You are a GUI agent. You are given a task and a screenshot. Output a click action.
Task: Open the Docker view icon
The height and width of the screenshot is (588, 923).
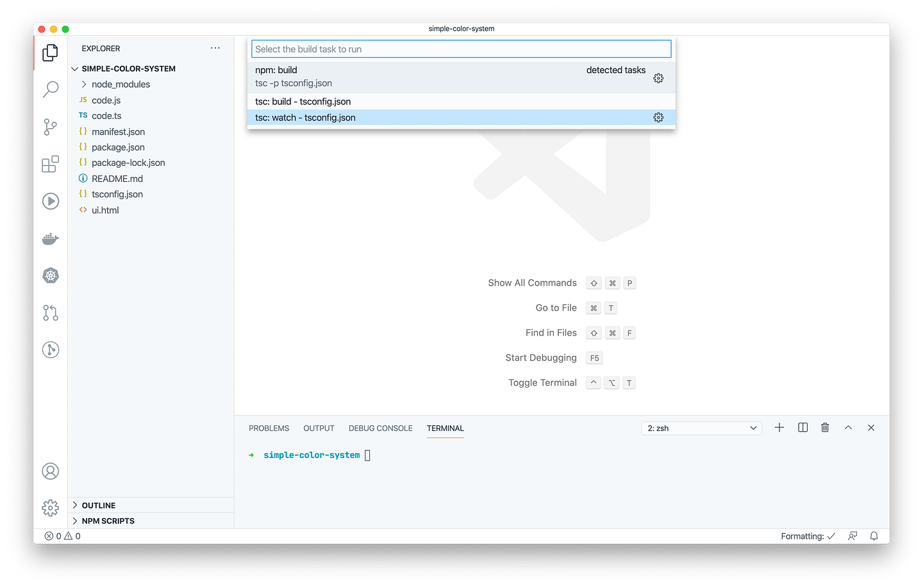[50, 239]
